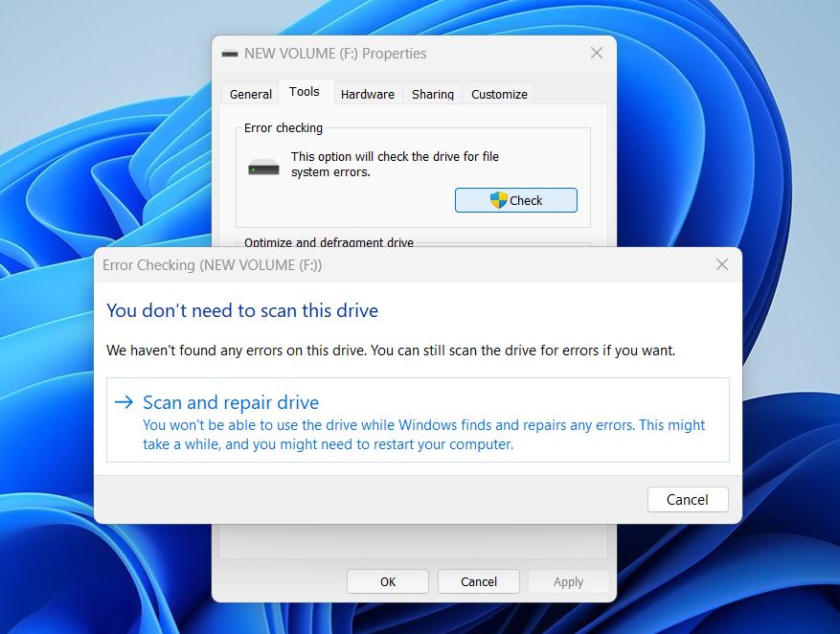Click the X of the Error Checking dialog
The height and width of the screenshot is (634, 840).
point(722,264)
